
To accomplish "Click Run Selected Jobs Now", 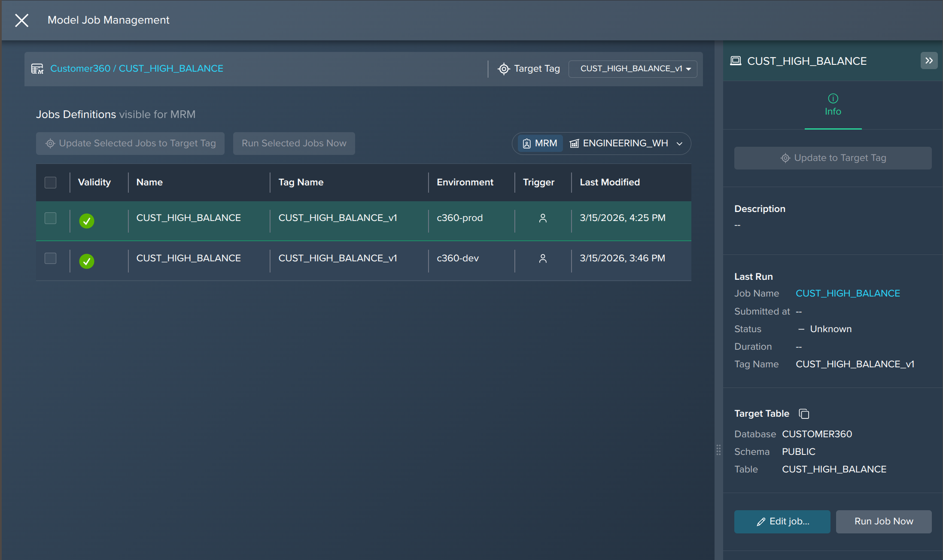I will (294, 143).
